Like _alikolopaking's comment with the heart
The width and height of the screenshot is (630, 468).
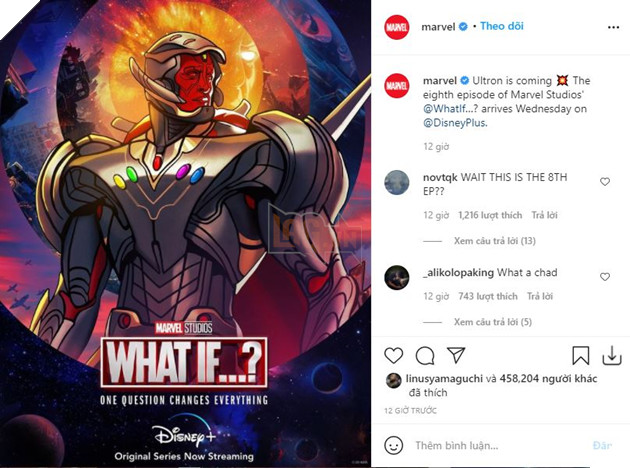coord(605,277)
